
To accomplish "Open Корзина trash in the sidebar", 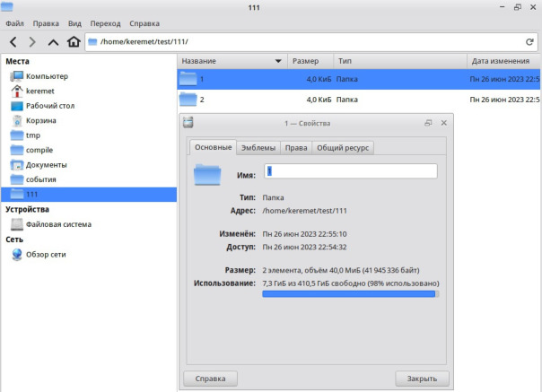I will coord(33,120).
